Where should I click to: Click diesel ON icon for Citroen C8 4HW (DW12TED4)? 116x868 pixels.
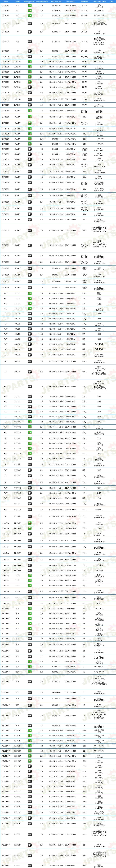30,57
